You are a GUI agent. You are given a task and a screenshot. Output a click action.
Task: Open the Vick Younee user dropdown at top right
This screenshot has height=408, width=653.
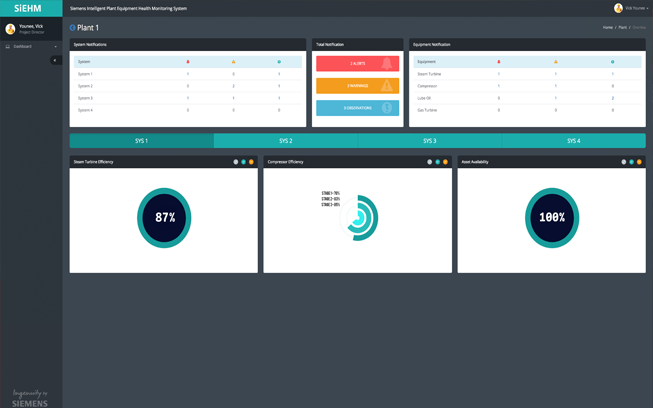pos(633,8)
